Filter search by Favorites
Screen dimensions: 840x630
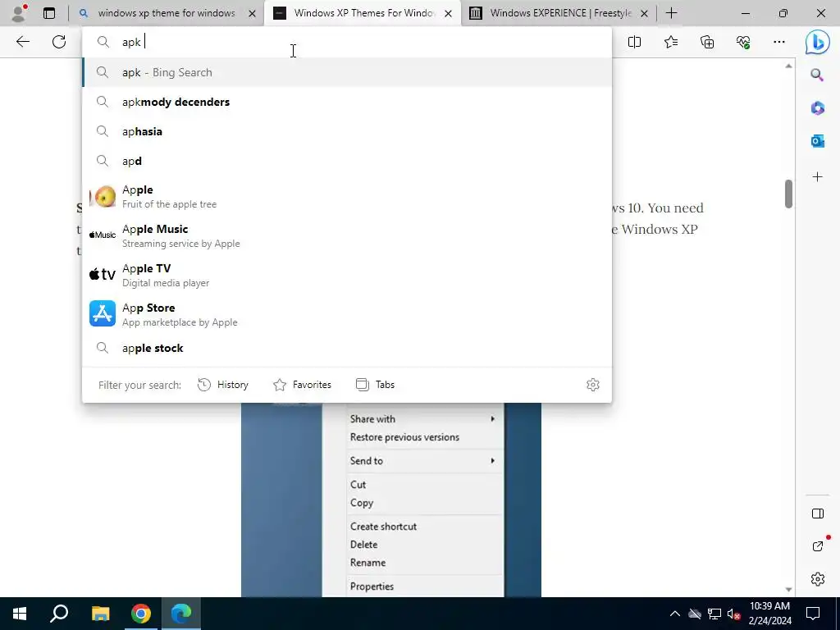pos(302,385)
